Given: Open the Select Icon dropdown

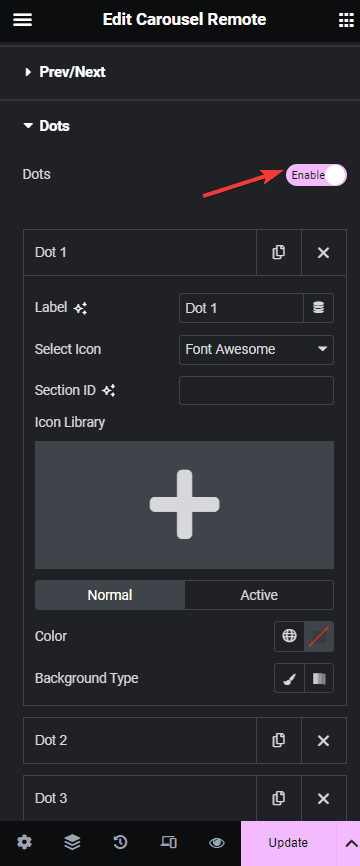Looking at the screenshot, I should (256, 350).
